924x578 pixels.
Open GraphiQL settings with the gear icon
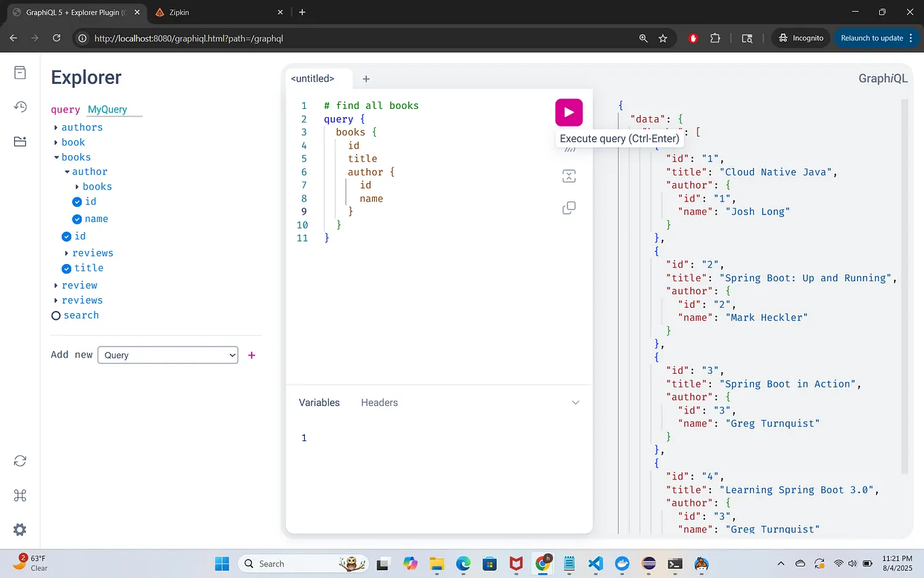[x=20, y=529]
